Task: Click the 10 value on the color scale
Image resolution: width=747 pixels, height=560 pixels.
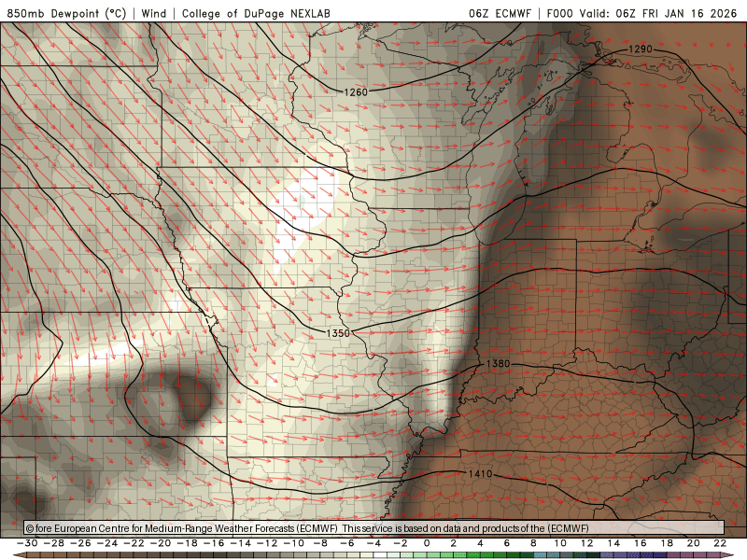Action: (x=560, y=543)
